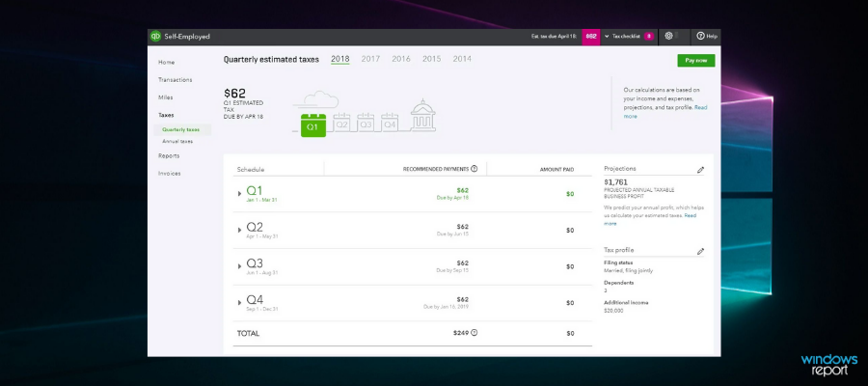Viewport: 868px width, 386px height.
Task: Click the AMOUNT PAID column header
Action: [556, 170]
